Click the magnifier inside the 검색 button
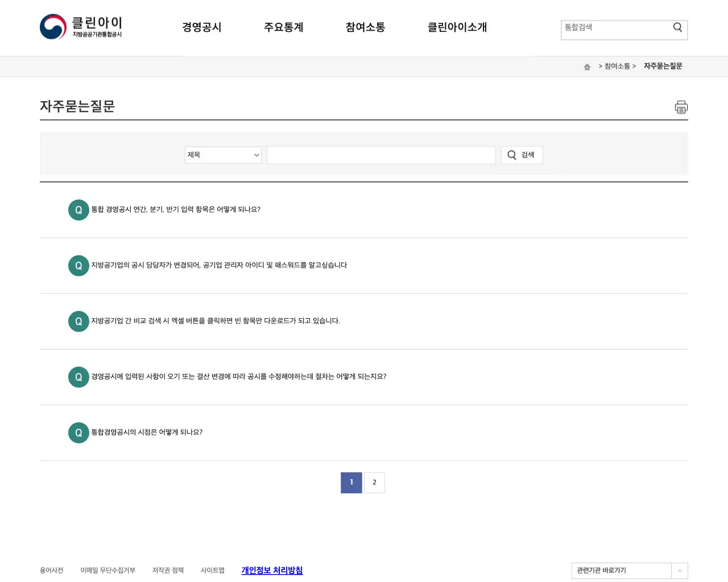This screenshot has height=582, width=728. point(511,155)
